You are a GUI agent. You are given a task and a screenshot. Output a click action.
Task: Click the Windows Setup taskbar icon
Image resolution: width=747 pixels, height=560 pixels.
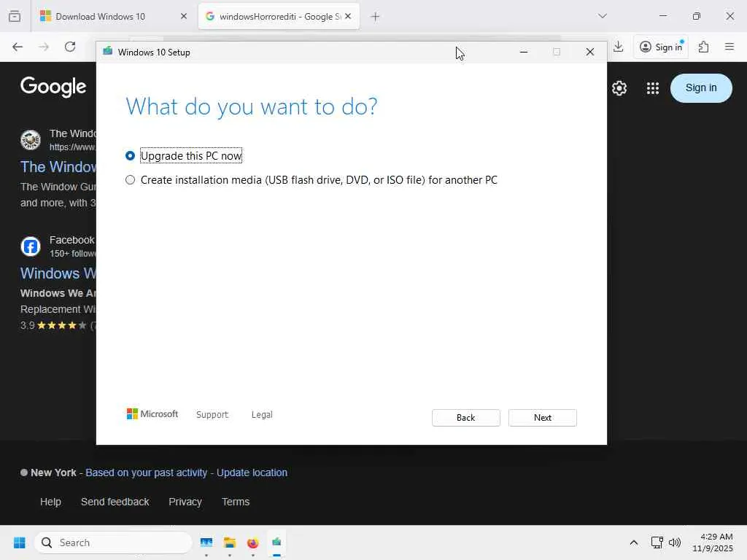(x=276, y=542)
